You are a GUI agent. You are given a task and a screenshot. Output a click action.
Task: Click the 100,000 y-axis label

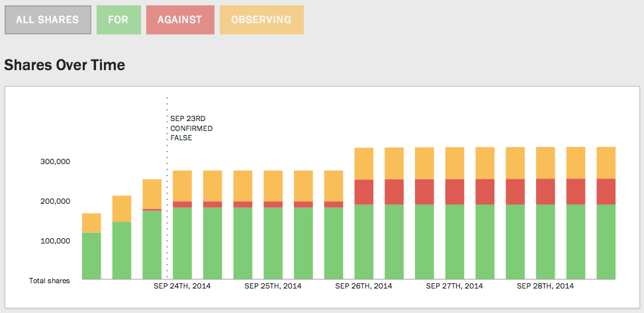pos(56,241)
